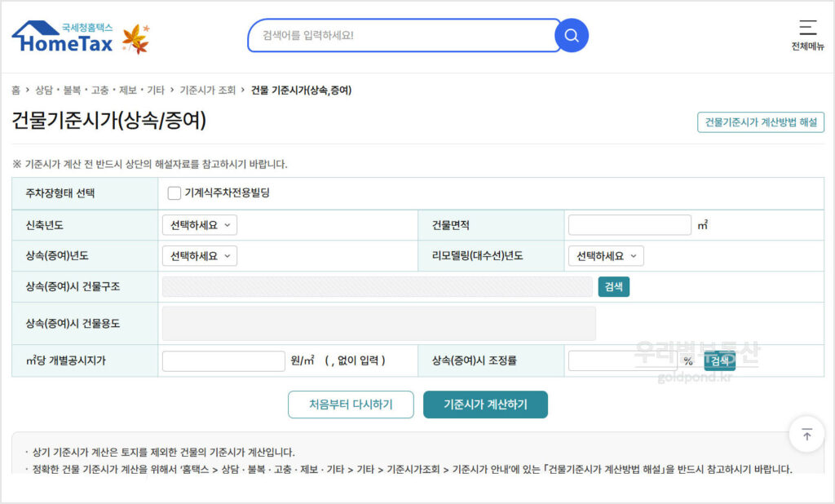Select 건물 기준시가(상속,증여) breadcrumb item

point(301,90)
